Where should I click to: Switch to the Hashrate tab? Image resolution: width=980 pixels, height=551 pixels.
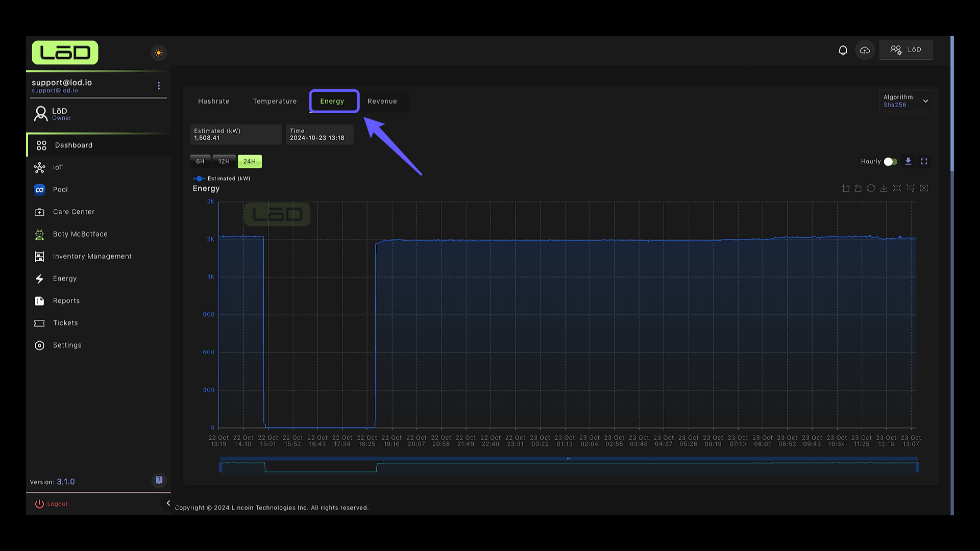[x=213, y=101]
